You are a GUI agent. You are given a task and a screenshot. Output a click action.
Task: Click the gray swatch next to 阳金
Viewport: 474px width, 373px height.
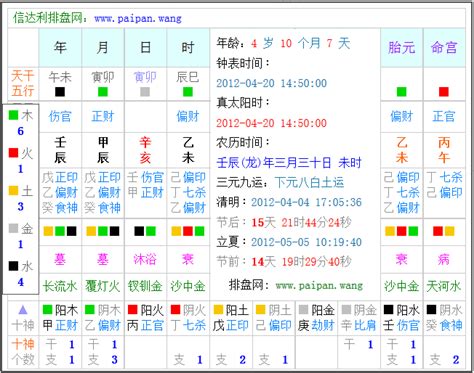(303, 310)
